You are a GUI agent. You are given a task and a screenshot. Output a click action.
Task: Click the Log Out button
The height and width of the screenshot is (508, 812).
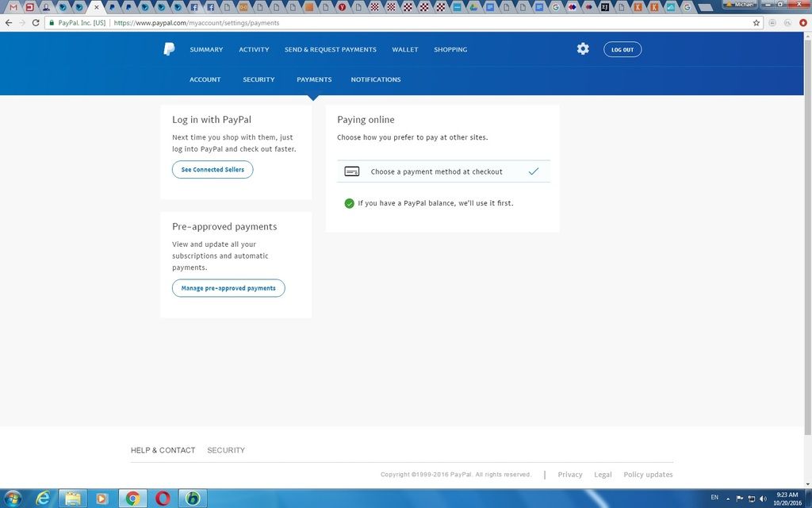(622, 50)
